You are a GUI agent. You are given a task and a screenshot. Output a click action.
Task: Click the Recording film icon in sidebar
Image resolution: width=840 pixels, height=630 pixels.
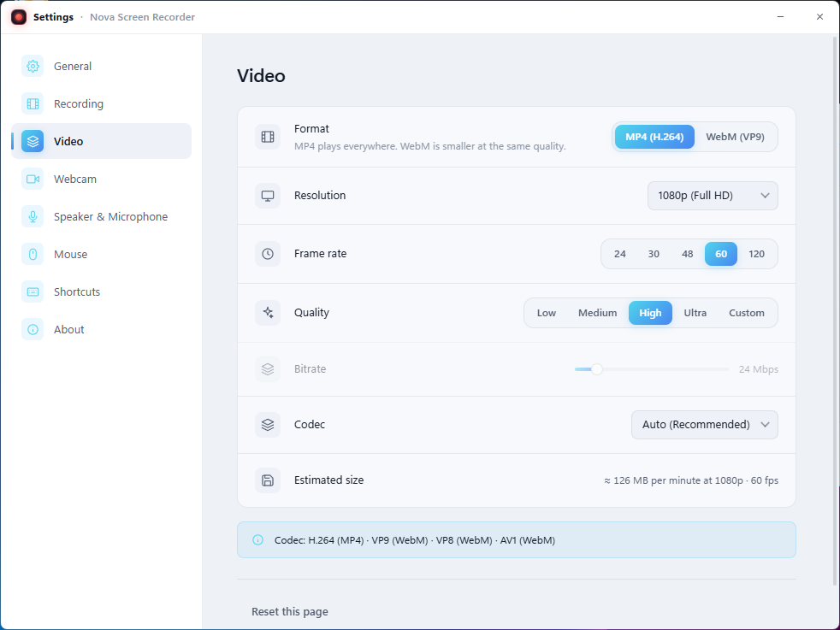(33, 103)
